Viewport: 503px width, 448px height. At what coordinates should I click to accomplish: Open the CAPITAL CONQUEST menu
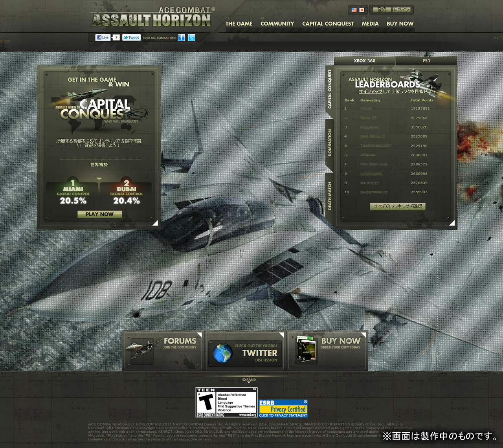point(328,24)
